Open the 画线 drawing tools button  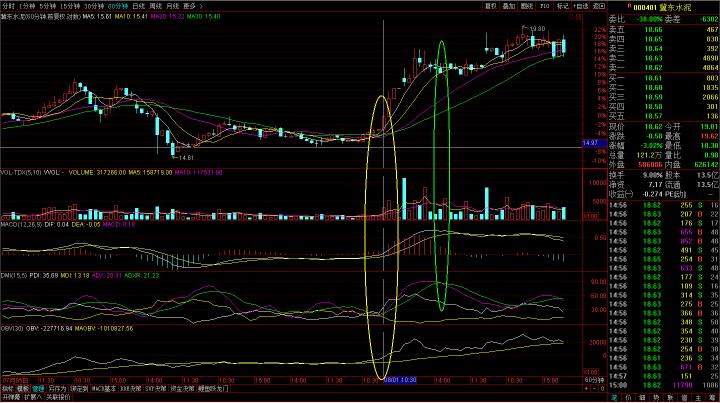click(x=527, y=6)
